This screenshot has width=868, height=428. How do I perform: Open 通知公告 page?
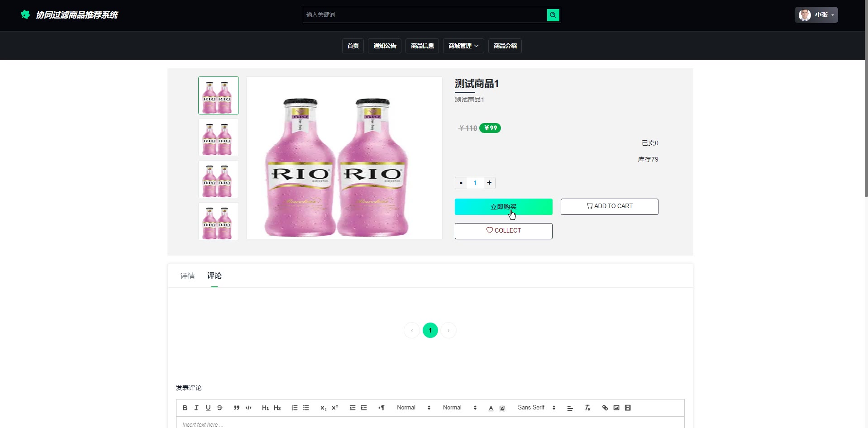(x=385, y=46)
